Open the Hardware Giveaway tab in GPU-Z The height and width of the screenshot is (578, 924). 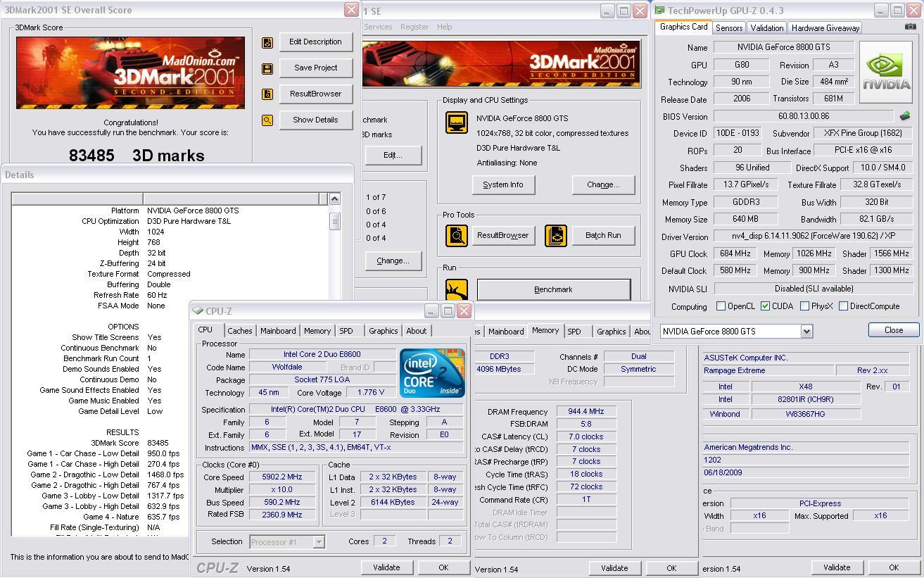[x=825, y=28]
